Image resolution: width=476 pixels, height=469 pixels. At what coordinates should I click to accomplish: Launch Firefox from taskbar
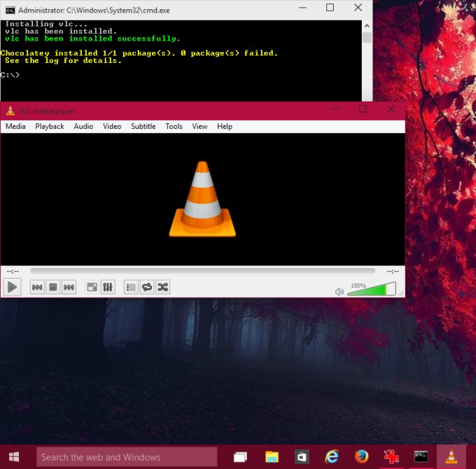tap(362, 457)
